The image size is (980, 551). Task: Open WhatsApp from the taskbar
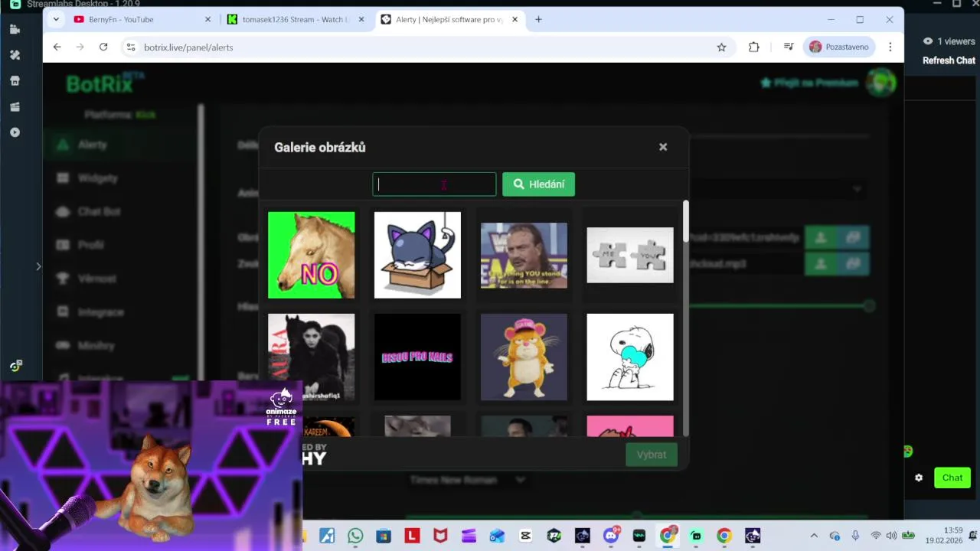[355, 536]
